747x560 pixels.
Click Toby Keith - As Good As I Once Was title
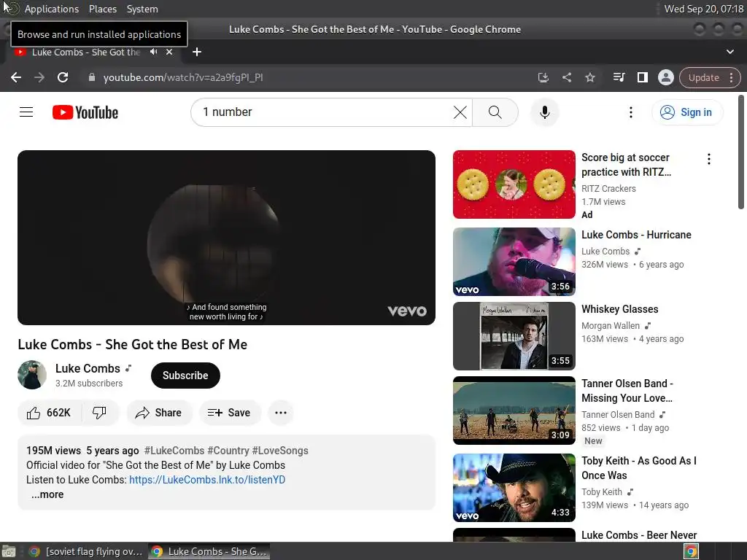pos(639,468)
